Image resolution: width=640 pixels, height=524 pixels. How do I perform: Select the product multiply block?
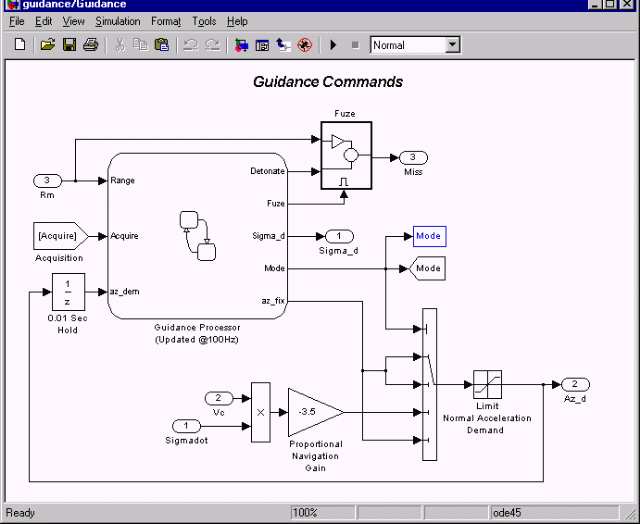260,412
